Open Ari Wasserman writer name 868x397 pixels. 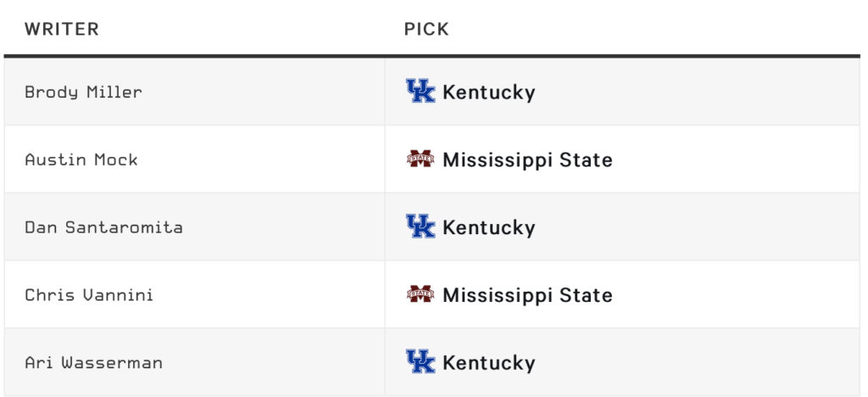pyautogui.click(x=93, y=362)
